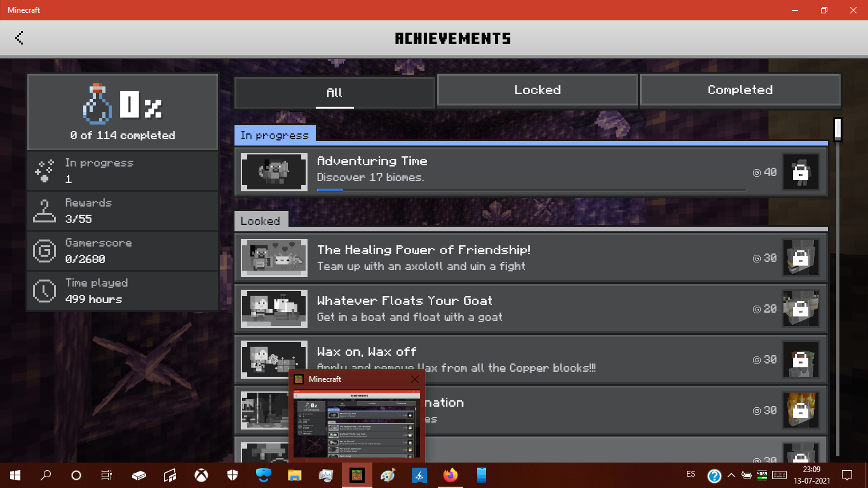This screenshot has height=488, width=868.
Task: Open the Windows Start menu
Action: (15, 475)
